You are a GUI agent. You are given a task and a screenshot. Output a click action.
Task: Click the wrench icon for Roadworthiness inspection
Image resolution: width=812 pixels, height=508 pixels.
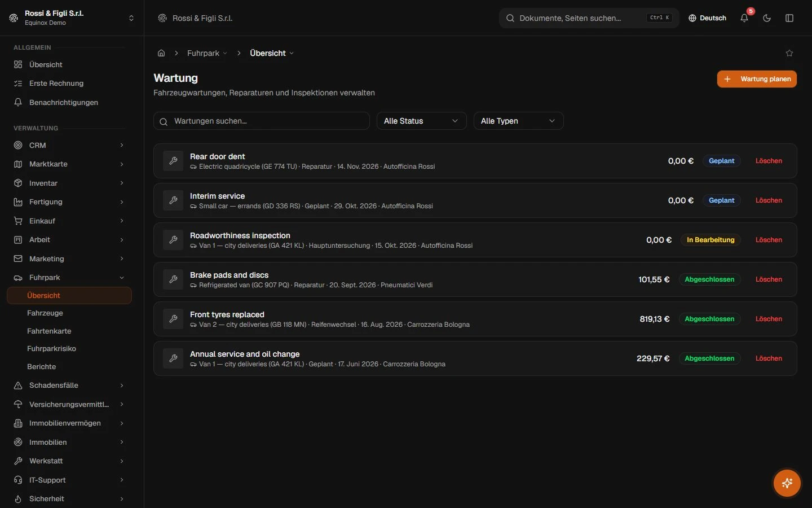click(x=173, y=240)
